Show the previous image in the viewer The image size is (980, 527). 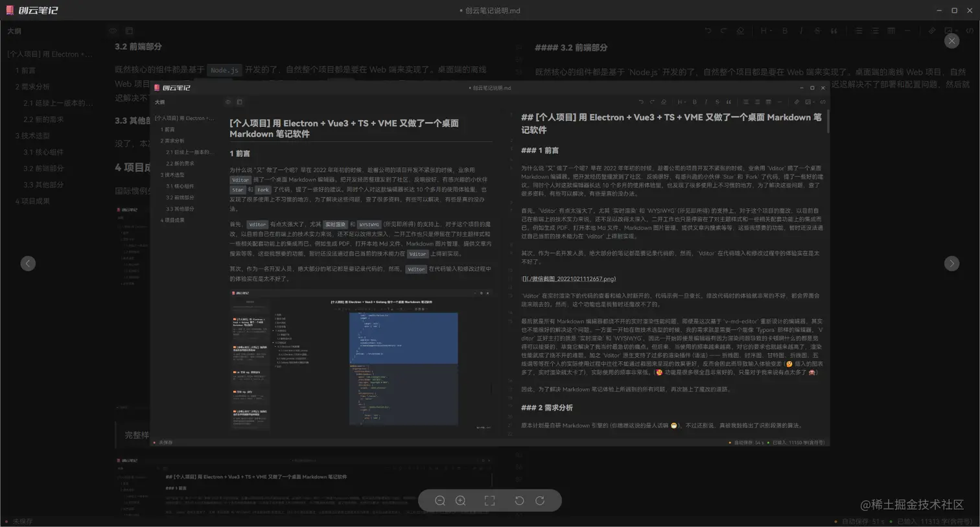tap(28, 263)
